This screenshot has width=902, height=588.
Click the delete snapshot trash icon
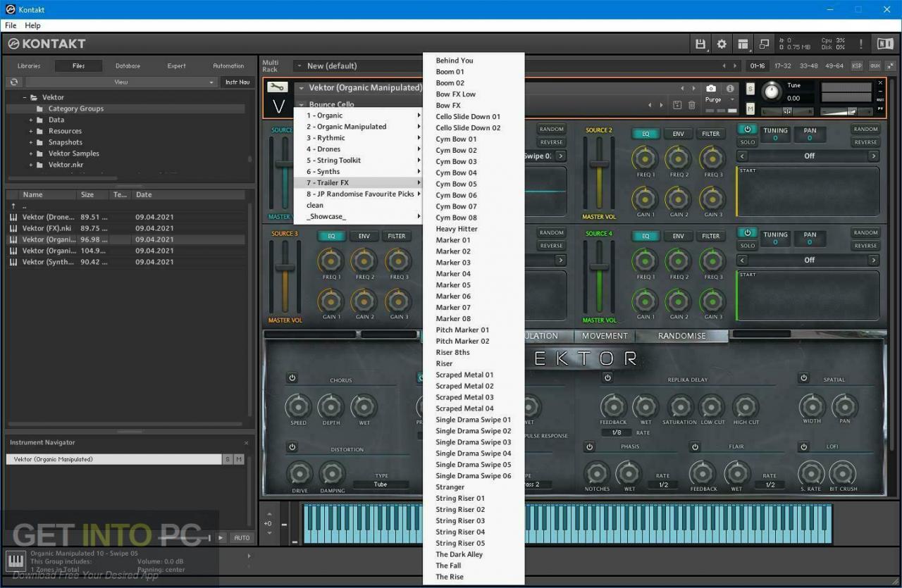[692, 105]
